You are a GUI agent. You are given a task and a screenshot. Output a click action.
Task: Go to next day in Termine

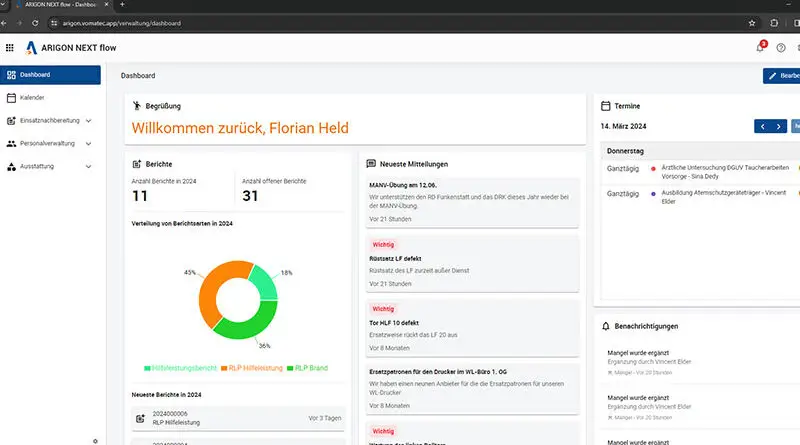tap(779, 126)
